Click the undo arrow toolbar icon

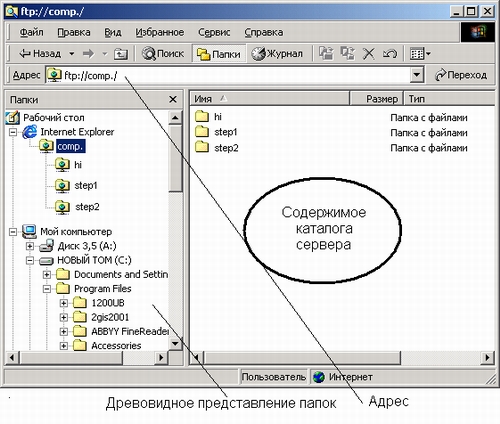click(x=389, y=53)
